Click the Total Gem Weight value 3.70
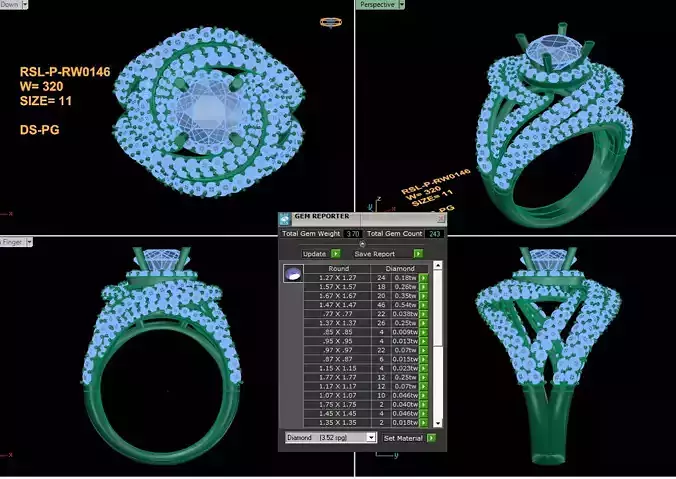The height and width of the screenshot is (479, 676). pyautogui.click(x=353, y=234)
